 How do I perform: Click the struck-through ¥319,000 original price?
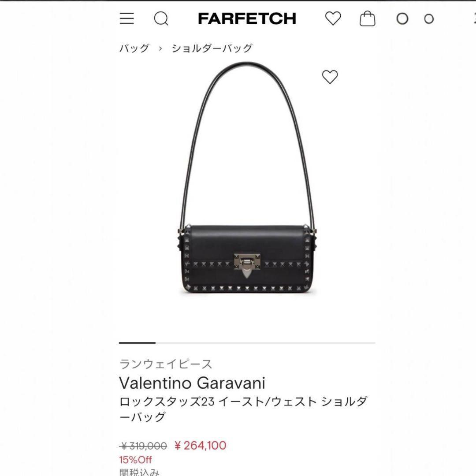pos(143,446)
